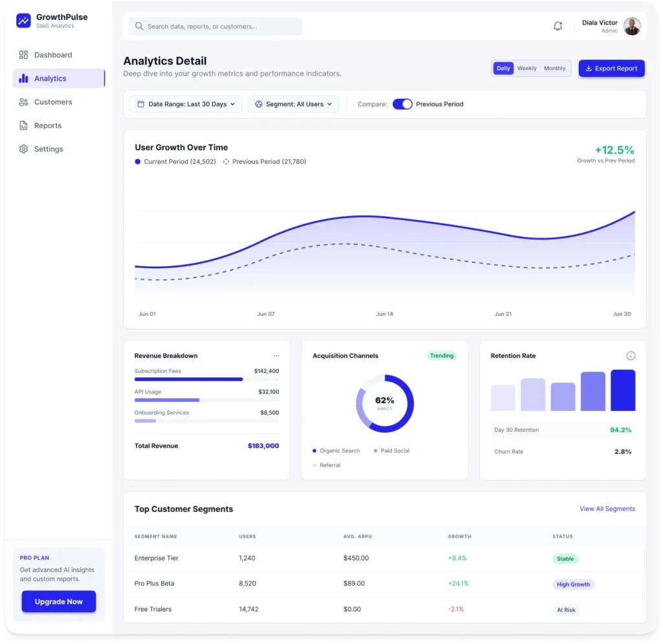This screenshot has width=663, height=644.
Task: Open View All Segments
Action: click(x=607, y=509)
